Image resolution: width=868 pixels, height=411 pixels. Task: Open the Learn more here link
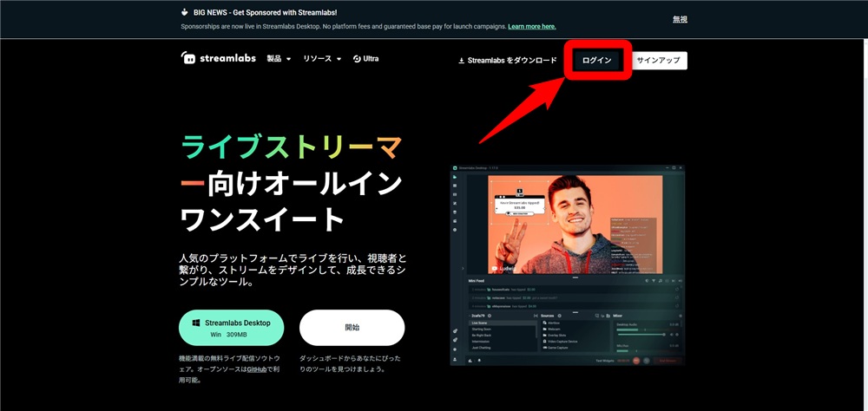click(x=532, y=27)
